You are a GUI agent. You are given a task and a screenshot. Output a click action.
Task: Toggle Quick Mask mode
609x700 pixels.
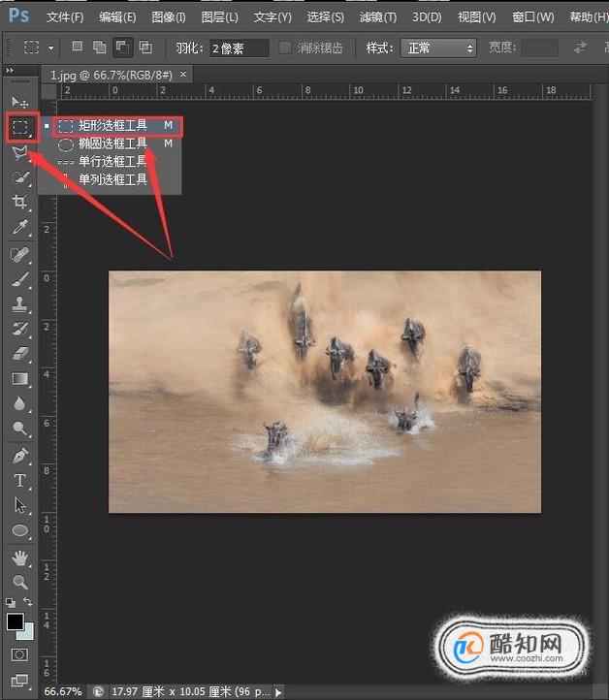[x=19, y=654]
